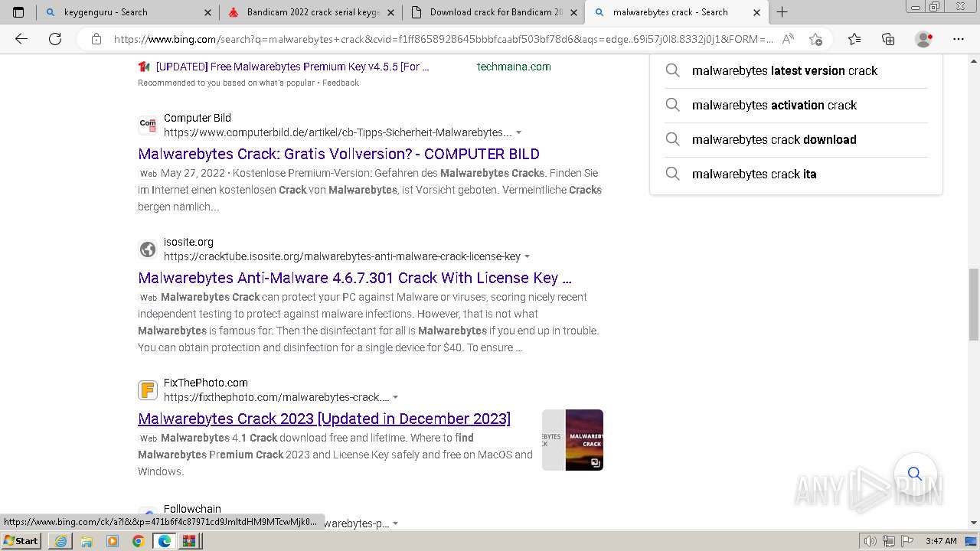Viewport: 980px width, 551px height.
Task: Open the Malwarebytes Crack thumbnail image
Action: (573, 440)
